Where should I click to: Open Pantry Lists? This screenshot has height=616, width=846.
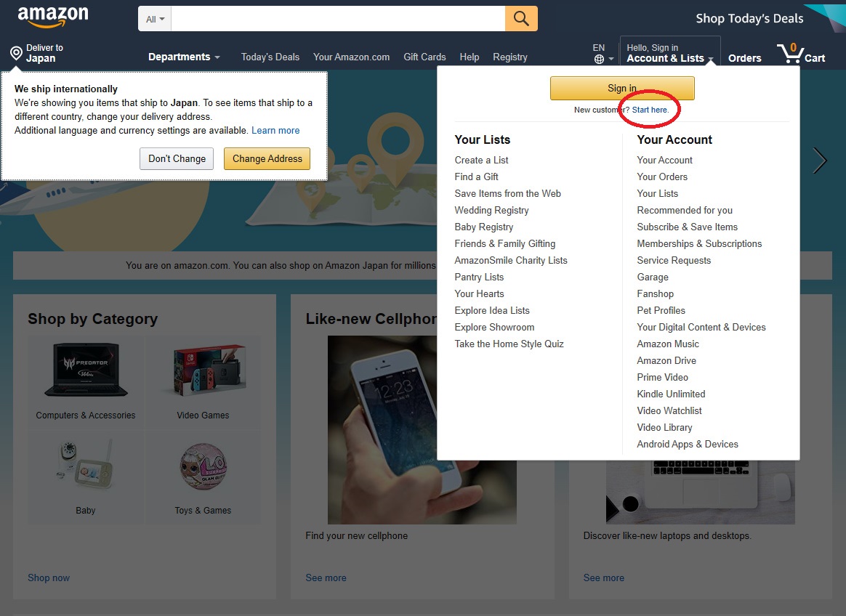479,277
